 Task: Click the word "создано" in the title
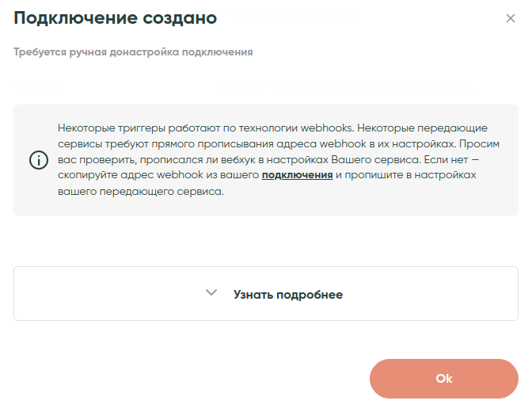pyautogui.click(x=180, y=17)
